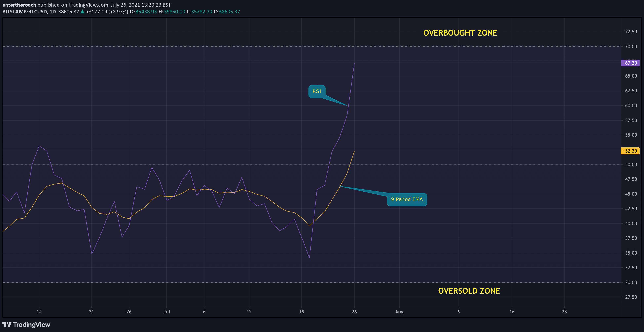Click the 30.00 level on the price axis
The image size is (644, 332).
(631, 283)
